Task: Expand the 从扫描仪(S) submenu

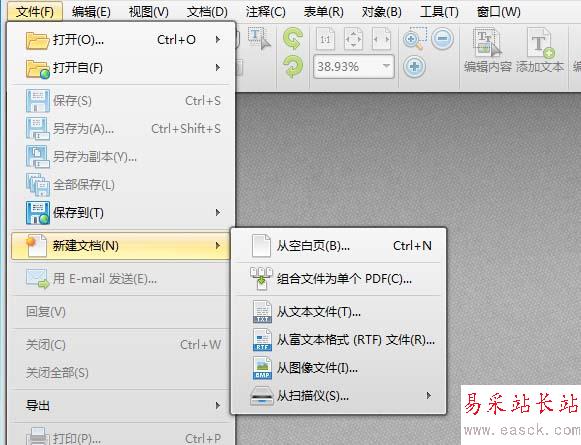Action: (338, 396)
